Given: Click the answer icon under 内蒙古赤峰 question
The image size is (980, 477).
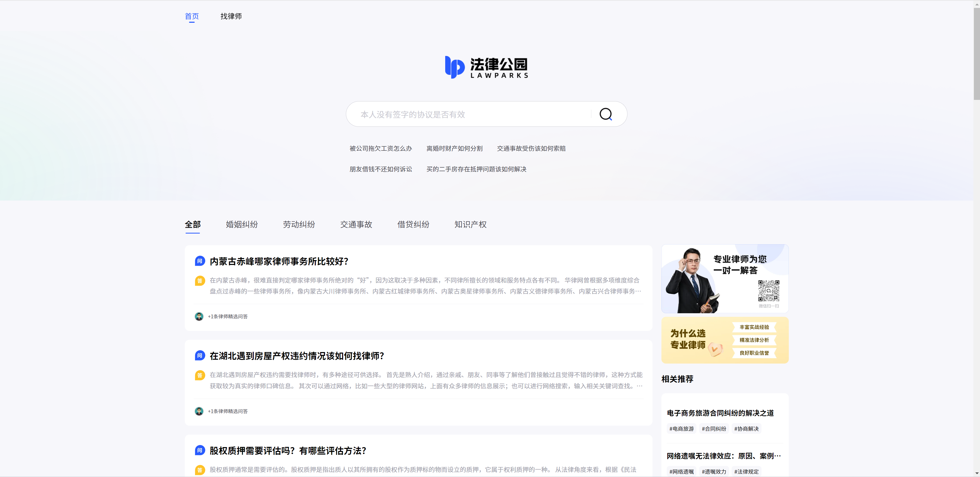Looking at the screenshot, I should point(200,281).
